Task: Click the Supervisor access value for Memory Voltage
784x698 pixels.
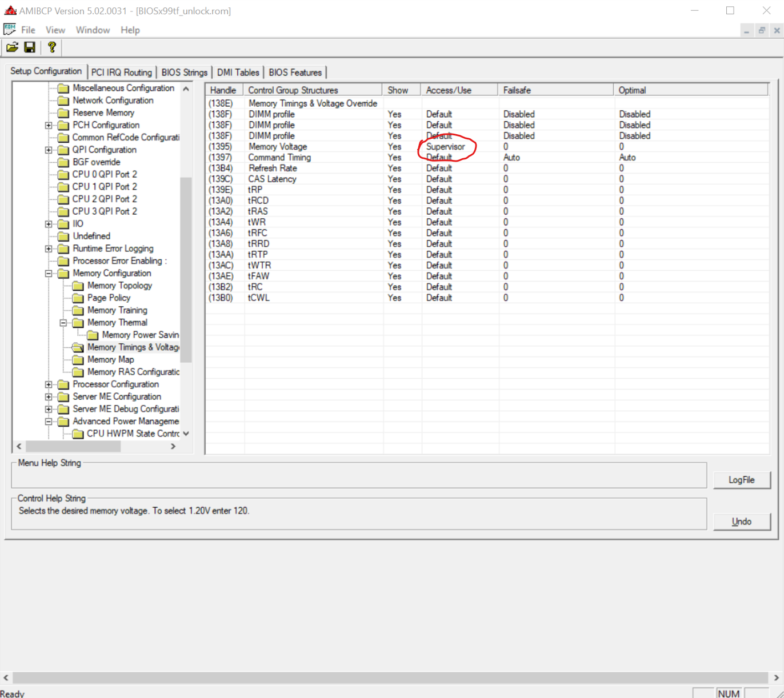Action: point(446,147)
